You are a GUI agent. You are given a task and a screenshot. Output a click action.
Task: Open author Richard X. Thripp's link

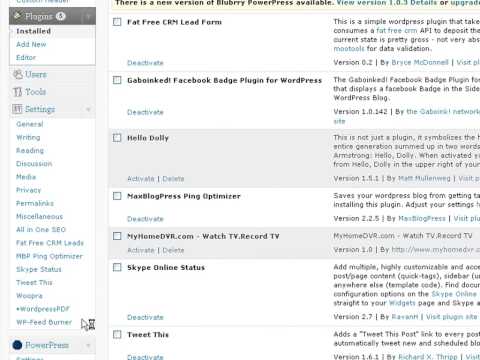pyautogui.click(x=428, y=356)
